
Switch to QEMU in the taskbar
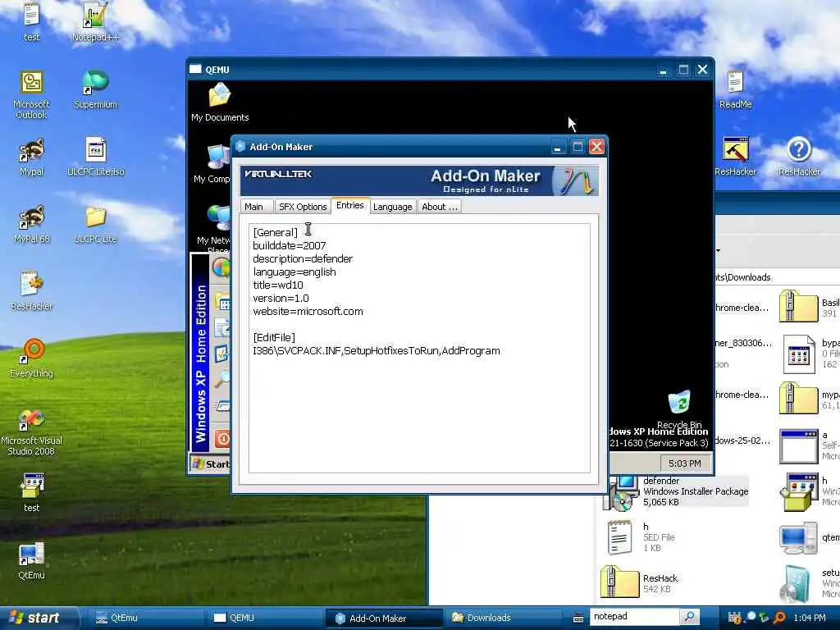(x=265, y=619)
